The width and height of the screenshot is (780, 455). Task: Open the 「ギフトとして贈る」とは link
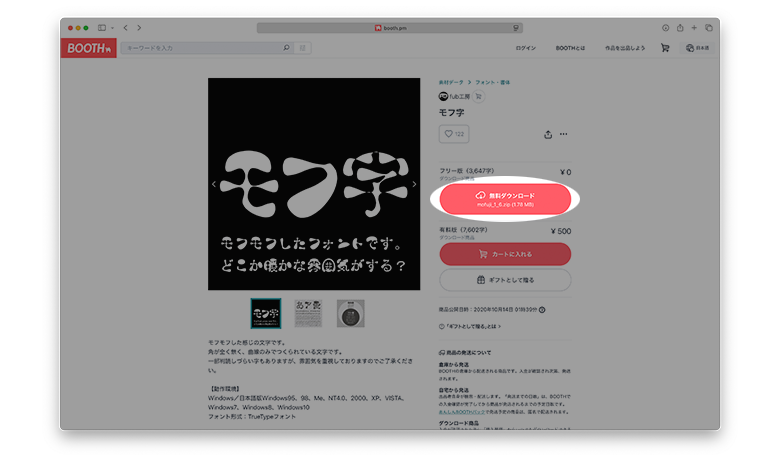[470, 327]
